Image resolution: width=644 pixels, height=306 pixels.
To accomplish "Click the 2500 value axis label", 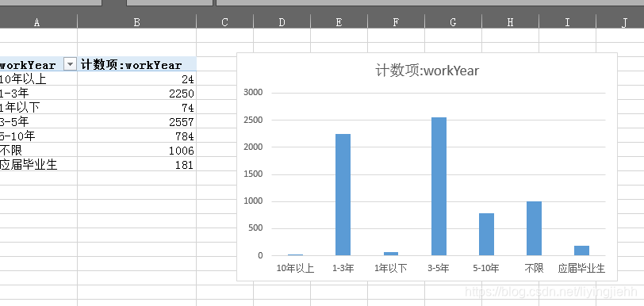I will click(x=253, y=120).
